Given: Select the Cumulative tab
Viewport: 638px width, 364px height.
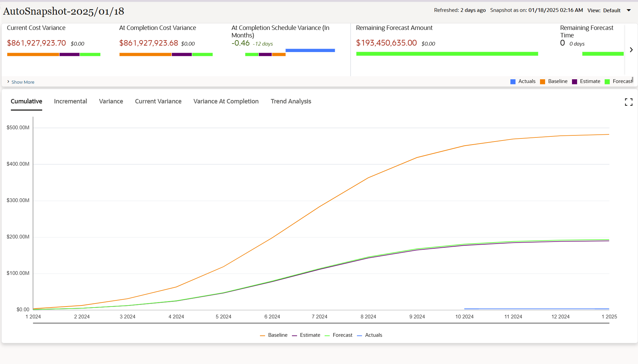Looking at the screenshot, I should 26,101.
